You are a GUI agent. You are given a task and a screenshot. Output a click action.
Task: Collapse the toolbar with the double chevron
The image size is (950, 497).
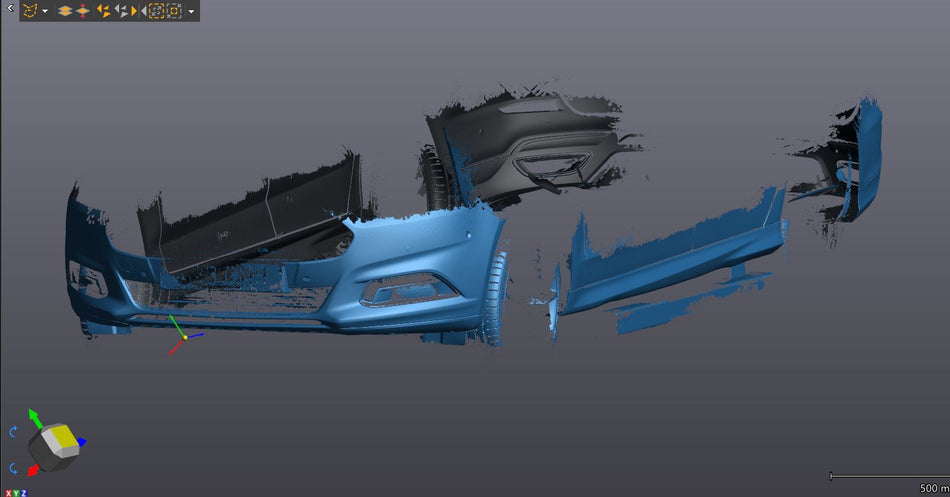tap(10, 8)
